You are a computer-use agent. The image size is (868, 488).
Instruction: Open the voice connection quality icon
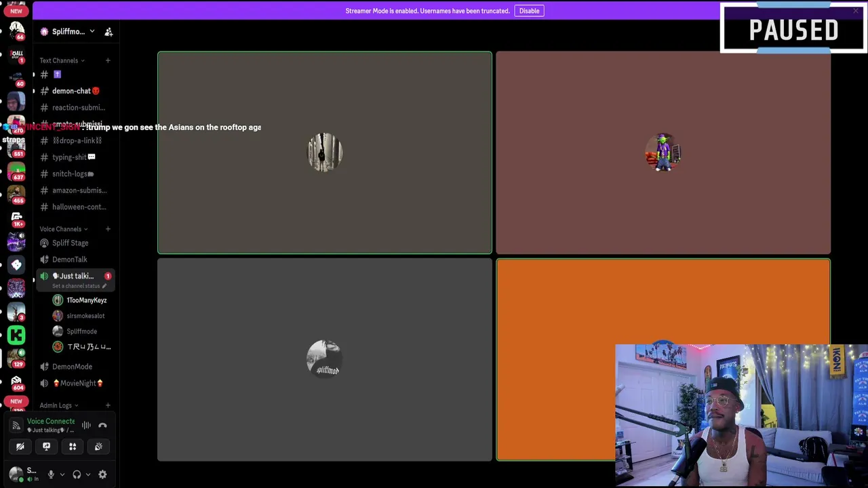(x=16, y=426)
